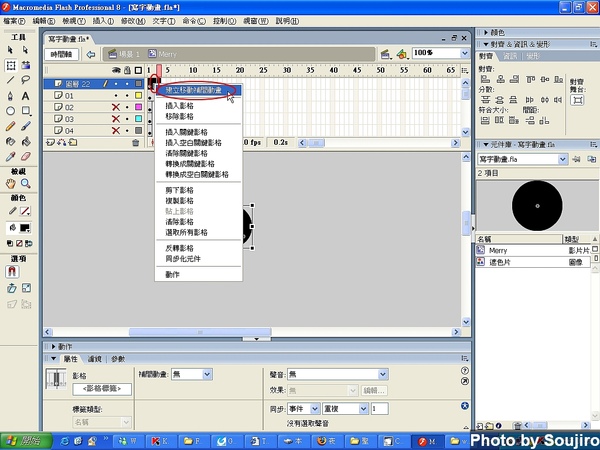Select the Pencil tool

(11, 126)
